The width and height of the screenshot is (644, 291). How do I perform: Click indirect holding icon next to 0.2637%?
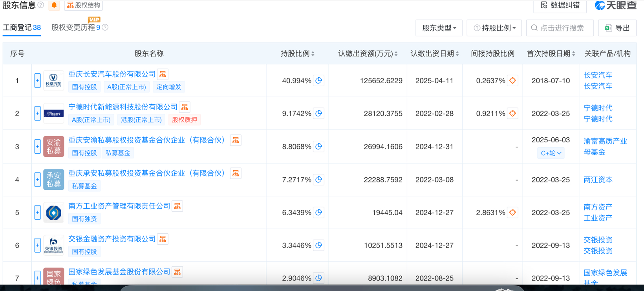point(512,80)
